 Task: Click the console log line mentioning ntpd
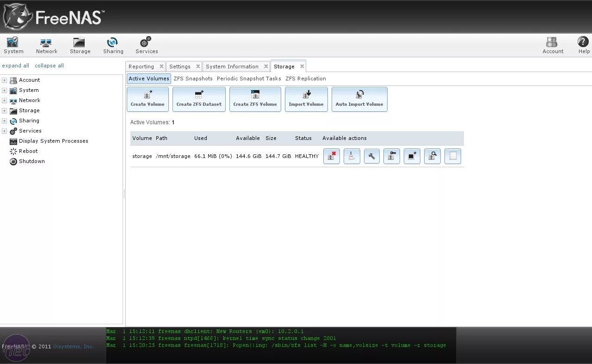221,338
